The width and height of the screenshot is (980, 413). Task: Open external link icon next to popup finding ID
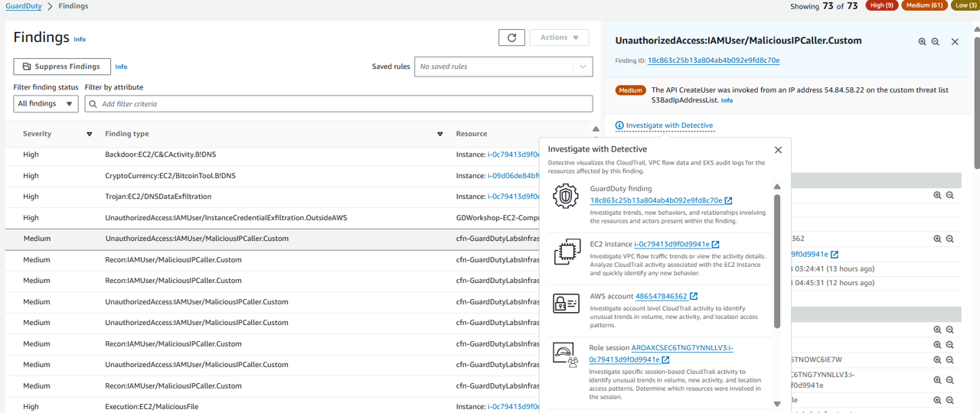click(x=729, y=201)
